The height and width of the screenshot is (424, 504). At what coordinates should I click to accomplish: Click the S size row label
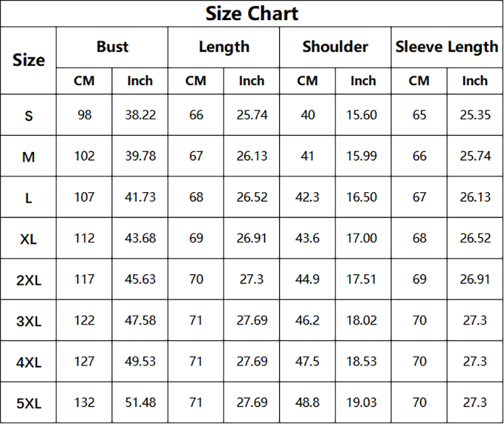pos(28,115)
